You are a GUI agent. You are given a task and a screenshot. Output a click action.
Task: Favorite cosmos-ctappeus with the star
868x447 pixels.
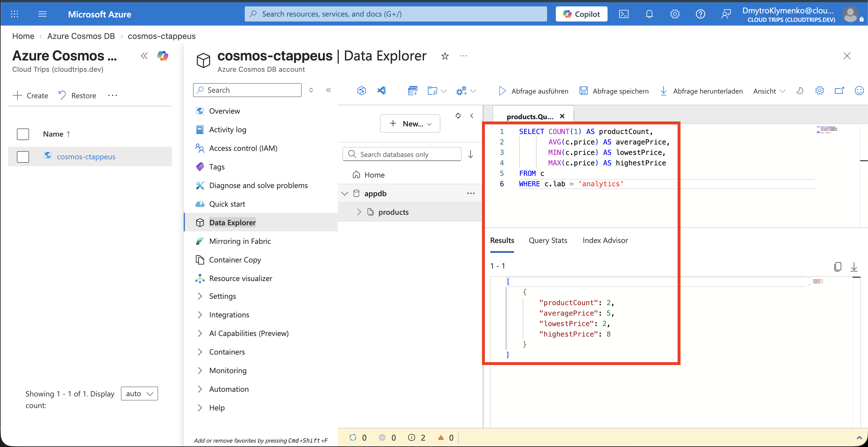(445, 56)
